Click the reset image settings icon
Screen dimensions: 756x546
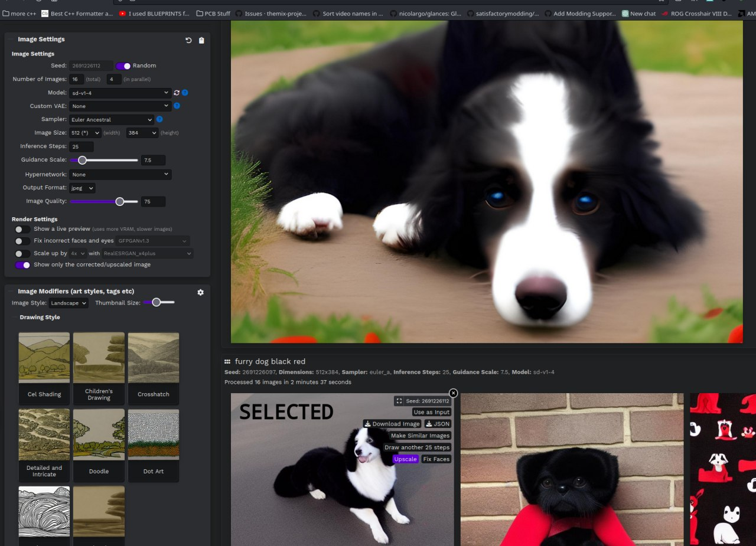pyautogui.click(x=188, y=40)
